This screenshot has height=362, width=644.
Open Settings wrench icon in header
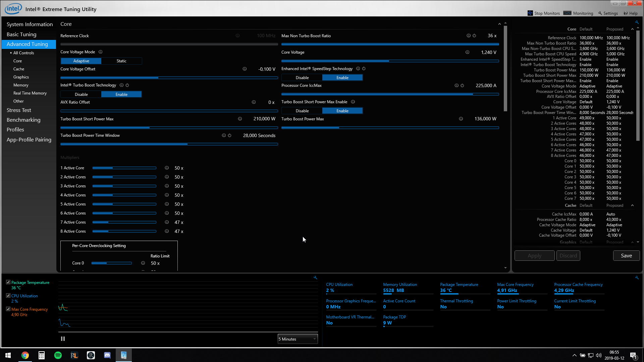[600, 13]
